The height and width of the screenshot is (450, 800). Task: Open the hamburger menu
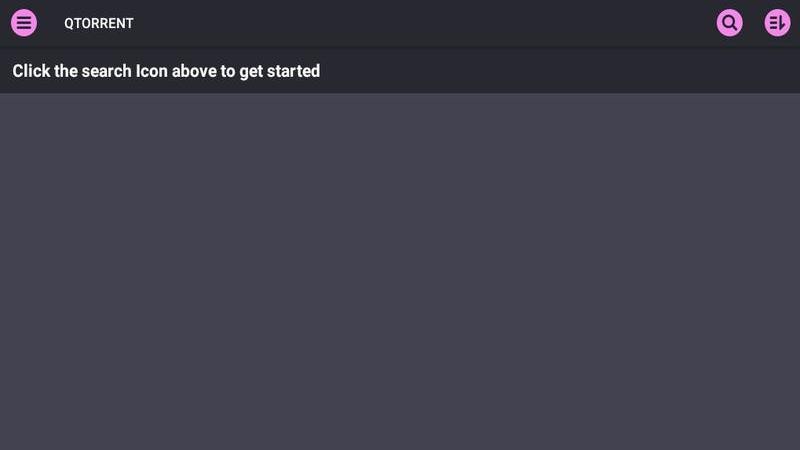[x=24, y=23]
